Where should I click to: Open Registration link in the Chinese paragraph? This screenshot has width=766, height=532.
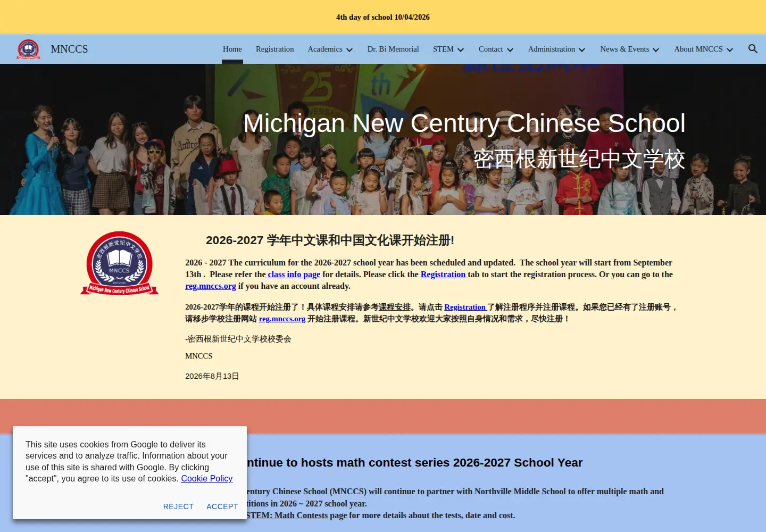pos(465,307)
